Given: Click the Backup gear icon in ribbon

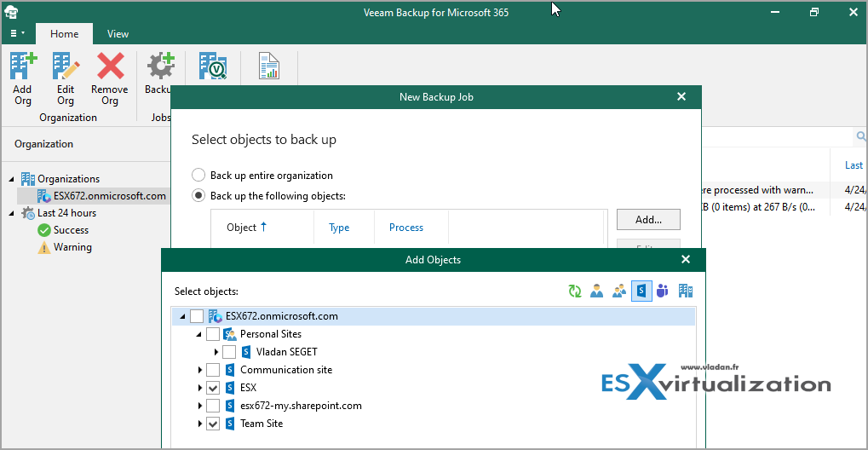Looking at the screenshot, I should point(160,67).
